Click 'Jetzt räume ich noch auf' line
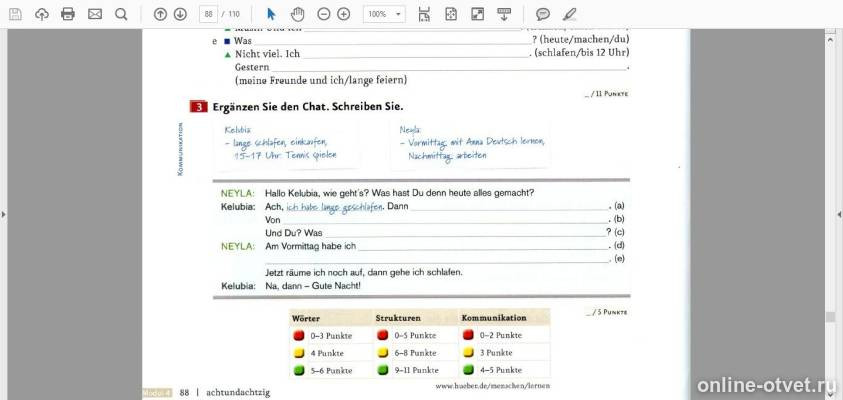 [363, 272]
